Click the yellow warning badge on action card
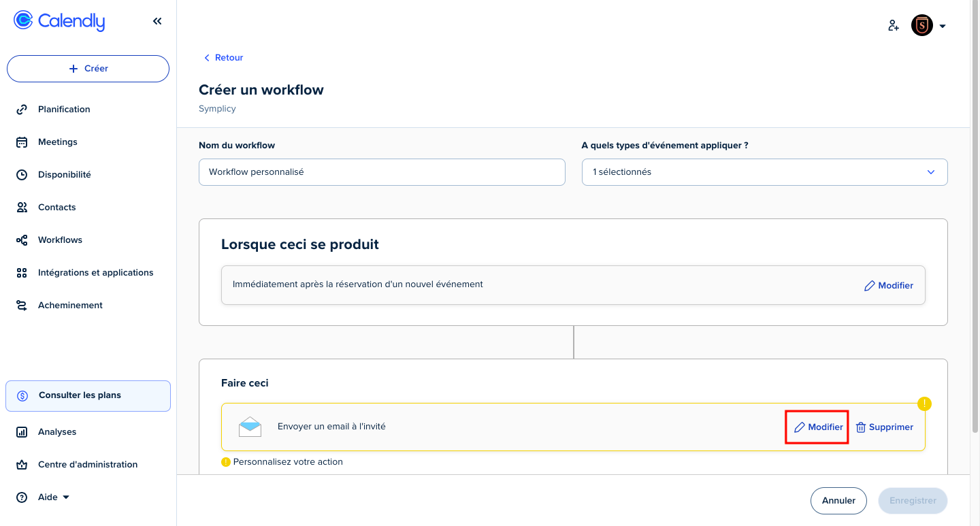Image resolution: width=980 pixels, height=526 pixels. [x=924, y=404]
